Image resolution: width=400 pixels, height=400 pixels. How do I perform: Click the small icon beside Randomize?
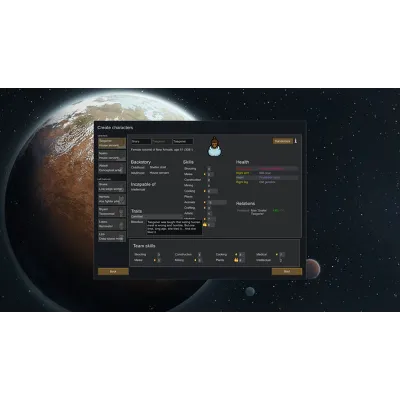296,141
